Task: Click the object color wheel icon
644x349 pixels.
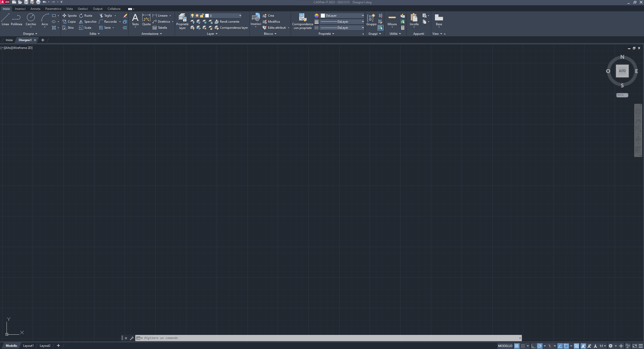Action: tap(317, 16)
